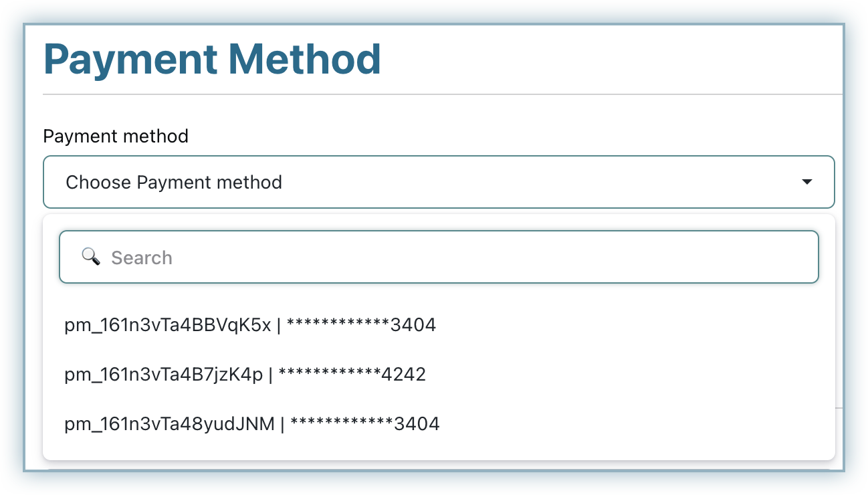Open the Choose Payment method dropdown
The width and height of the screenshot is (868, 495).
click(438, 182)
